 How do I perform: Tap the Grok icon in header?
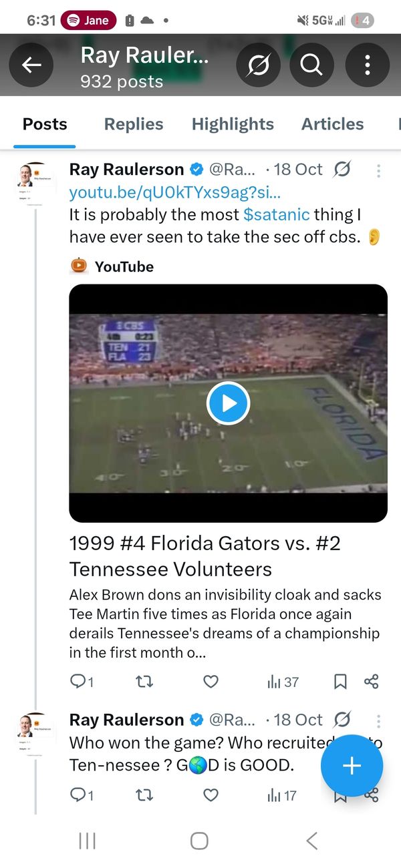click(x=258, y=65)
